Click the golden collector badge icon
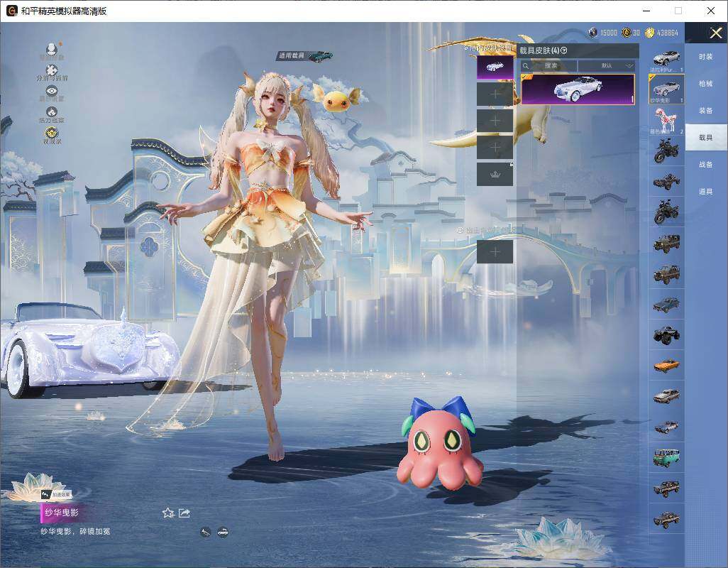Viewport: 728px width, 568px height. click(x=52, y=133)
